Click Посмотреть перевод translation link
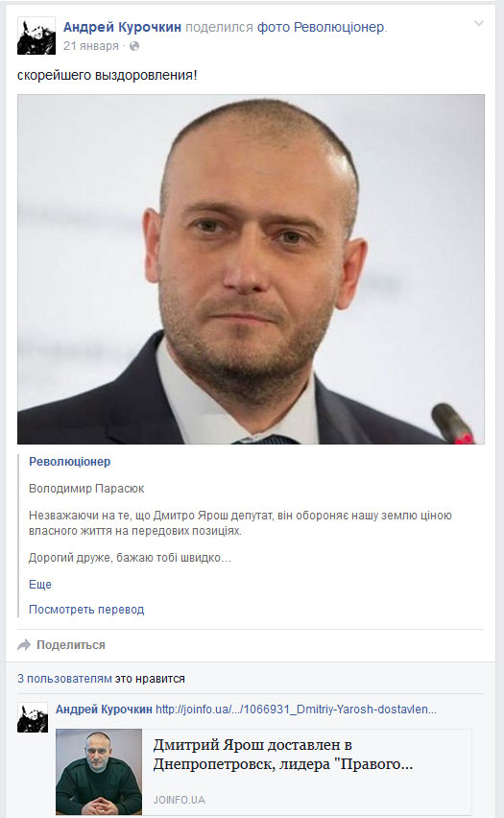Image resolution: width=504 pixels, height=818 pixels. pos(86,610)
